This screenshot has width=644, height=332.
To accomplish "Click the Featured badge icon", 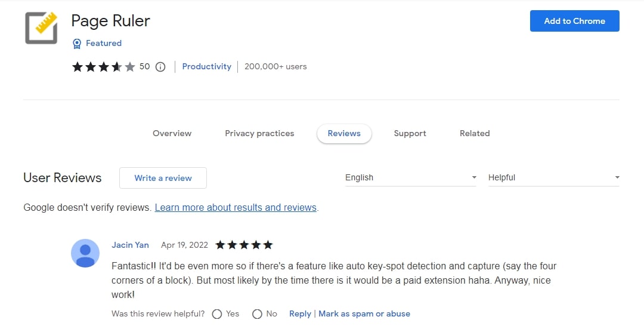I will coord(77,44).
